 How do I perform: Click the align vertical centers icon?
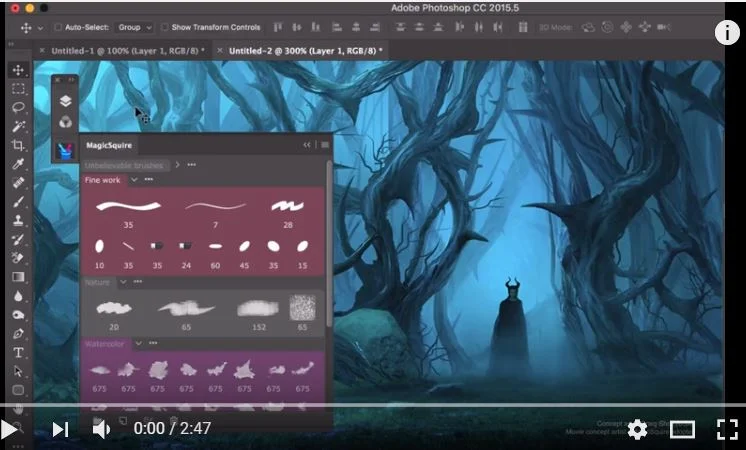(x=297, y=27)
